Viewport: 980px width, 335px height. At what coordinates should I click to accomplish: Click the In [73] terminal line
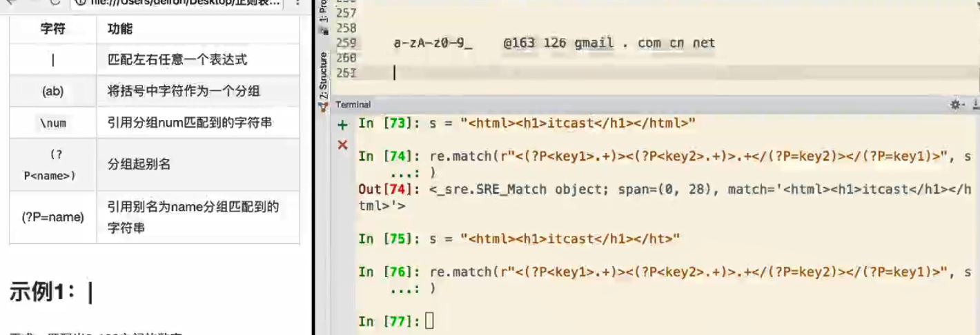527,124
